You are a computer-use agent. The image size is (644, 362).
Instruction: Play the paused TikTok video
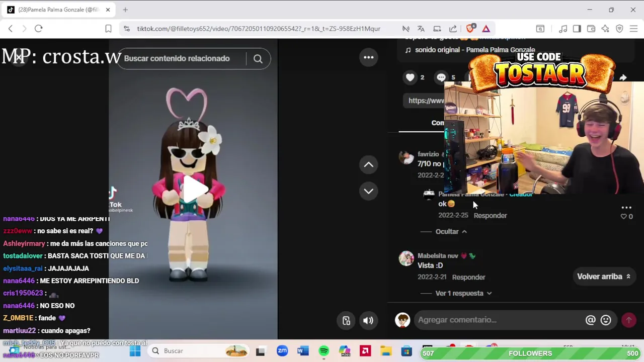(x=194, y=190)
